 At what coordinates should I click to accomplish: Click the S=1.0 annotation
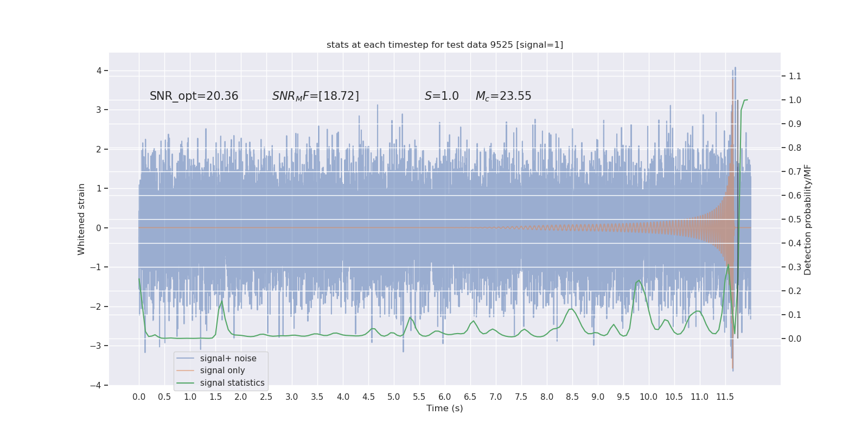point(442,96)
